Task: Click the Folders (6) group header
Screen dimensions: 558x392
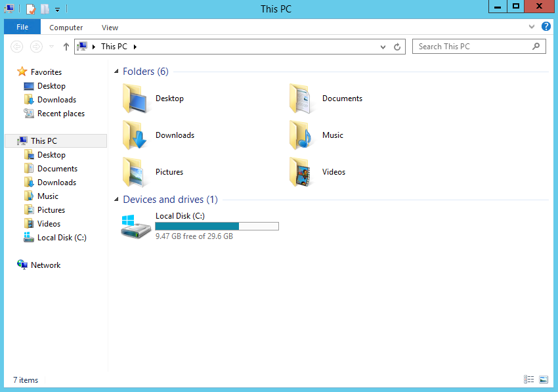Action: 146,72
